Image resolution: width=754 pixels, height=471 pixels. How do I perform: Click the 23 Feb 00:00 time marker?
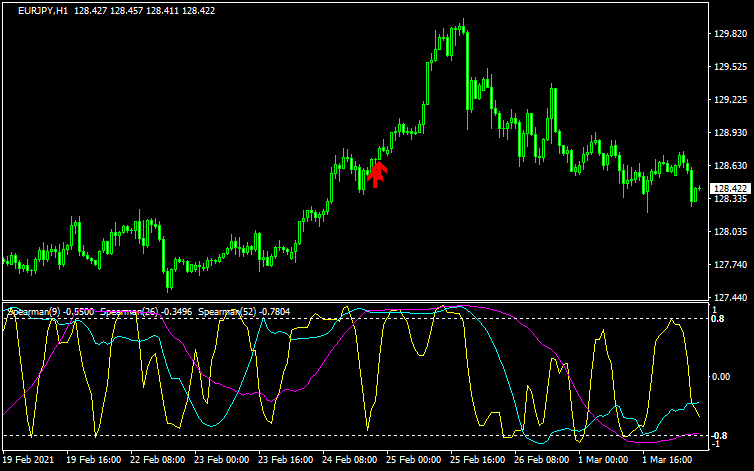[220, 460]
